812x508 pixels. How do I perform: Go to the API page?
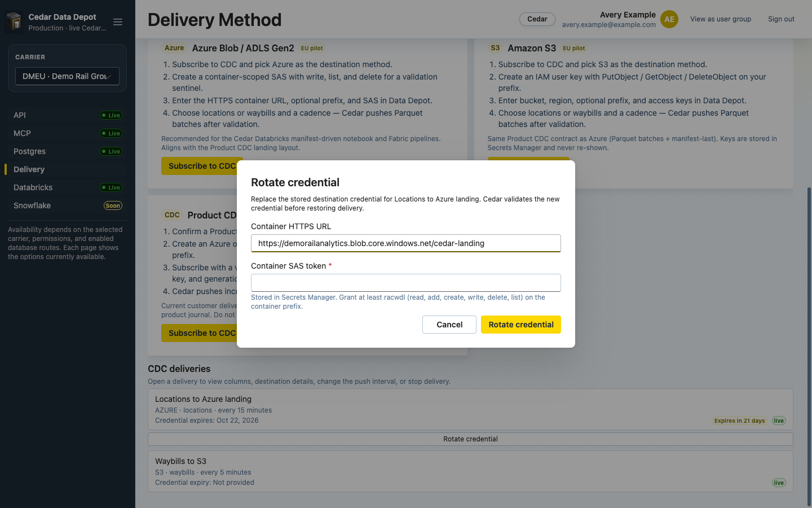coord(67,115)
